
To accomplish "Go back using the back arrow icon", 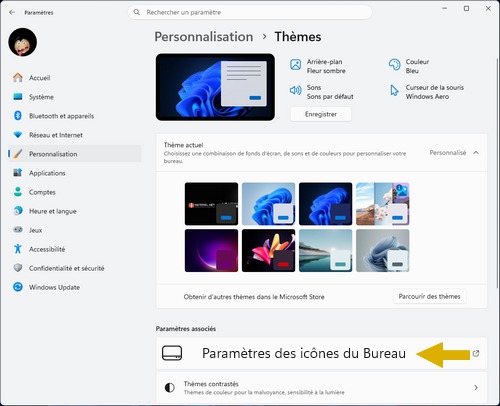I will (12, 12).
